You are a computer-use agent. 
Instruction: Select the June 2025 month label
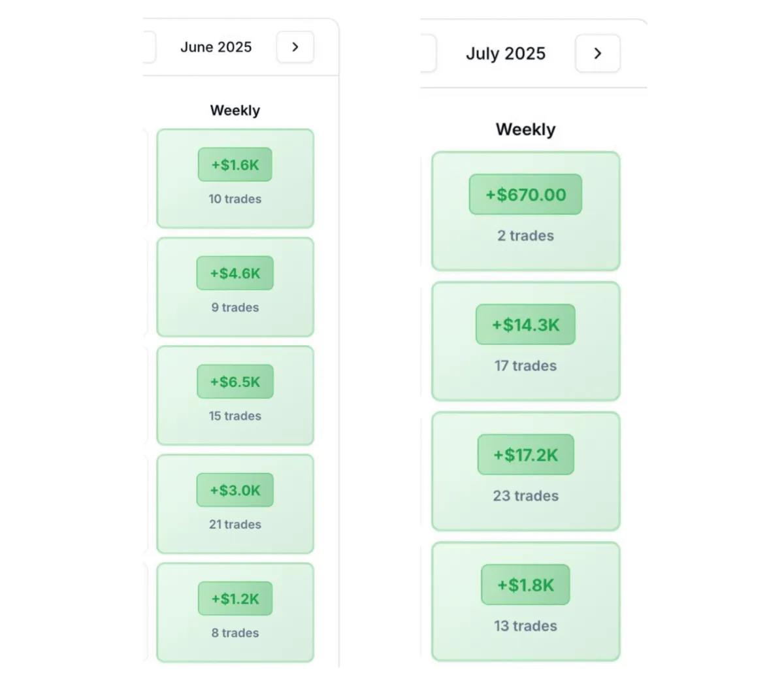click(x=216, y=47)
